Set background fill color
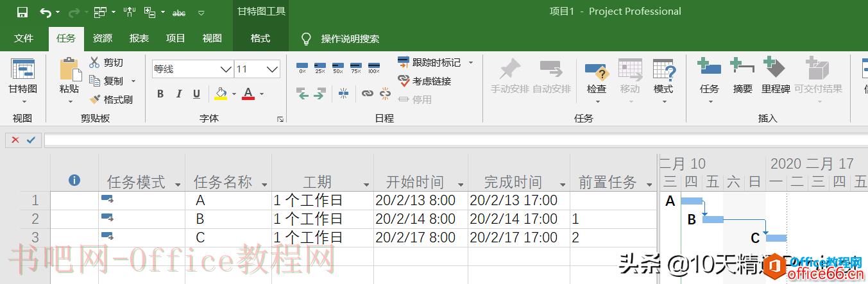Viewport: 868px width, 284px height. (221, 94)
